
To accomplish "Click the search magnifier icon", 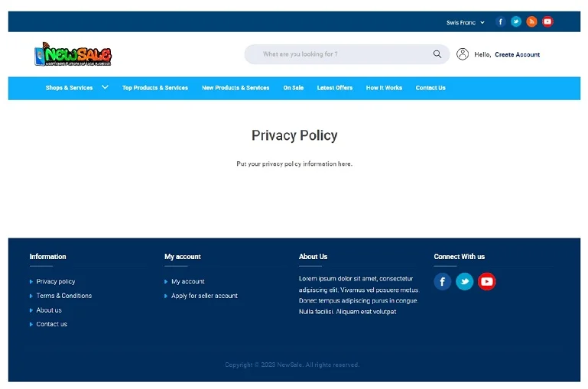I will [x=437, y=54].
